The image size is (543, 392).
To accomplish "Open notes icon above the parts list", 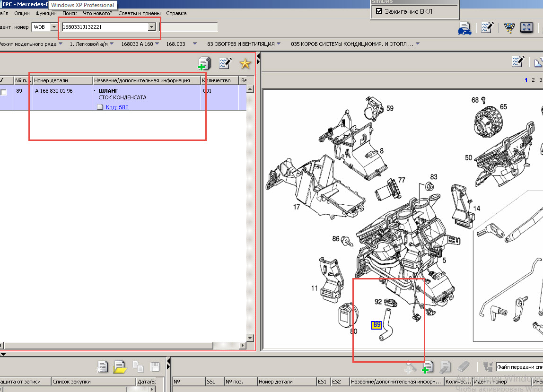I will (x=225, y=63).
